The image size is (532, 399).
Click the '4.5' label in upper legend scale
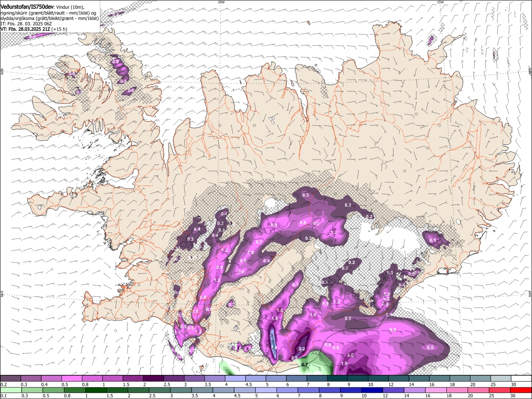point(249,384)
